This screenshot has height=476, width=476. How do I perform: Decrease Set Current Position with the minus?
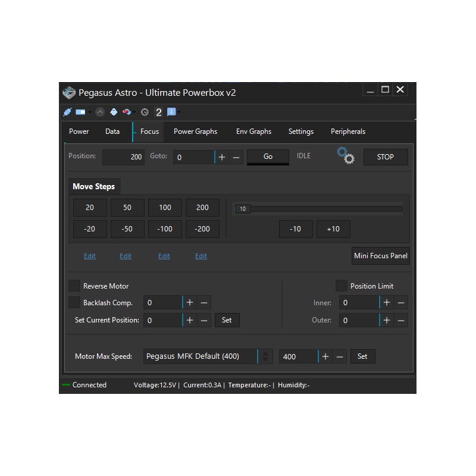(x=204, y=320)
